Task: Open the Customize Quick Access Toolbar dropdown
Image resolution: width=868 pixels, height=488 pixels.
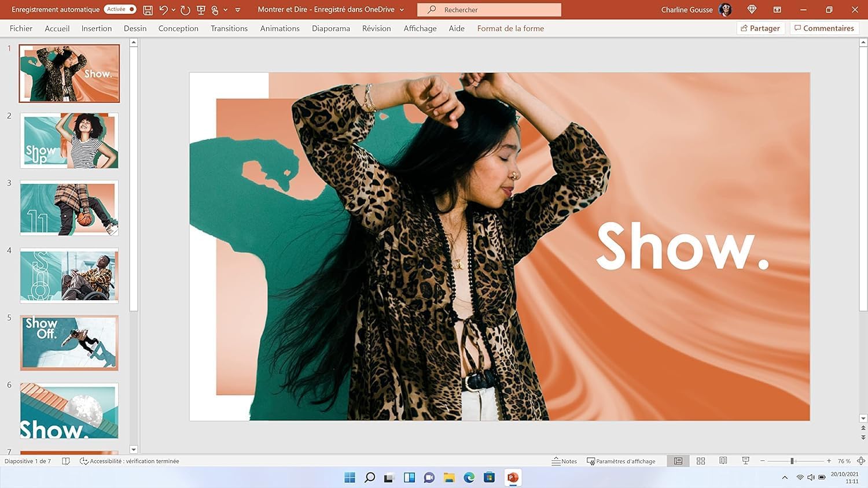Action: [238, 10]
